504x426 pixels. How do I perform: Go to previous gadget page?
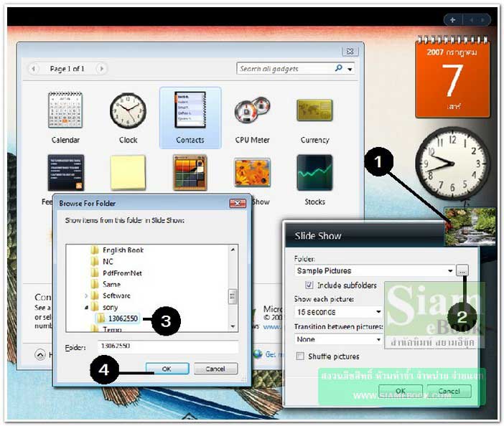tap(34, 68)
